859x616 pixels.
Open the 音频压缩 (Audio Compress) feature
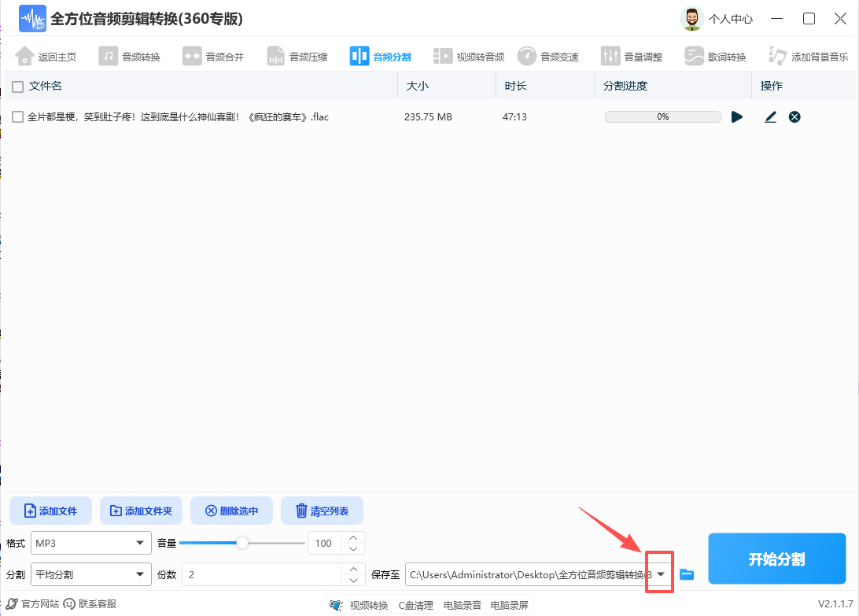(x=298, y=56)
